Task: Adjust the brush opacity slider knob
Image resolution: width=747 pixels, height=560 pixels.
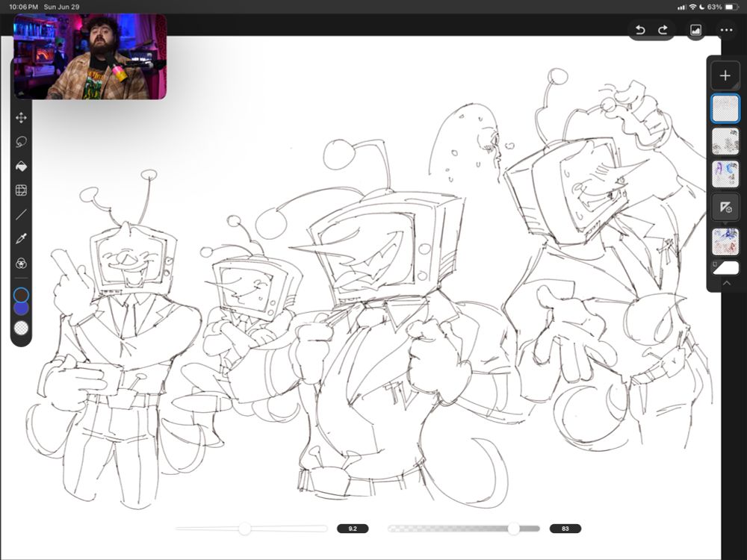Action: [x=514, y=529]
